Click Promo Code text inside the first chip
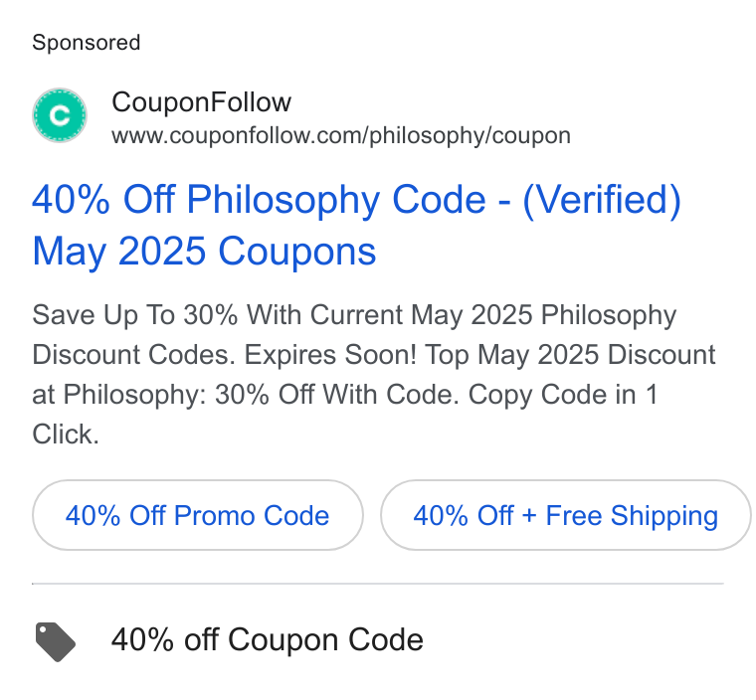 [252, 515]
